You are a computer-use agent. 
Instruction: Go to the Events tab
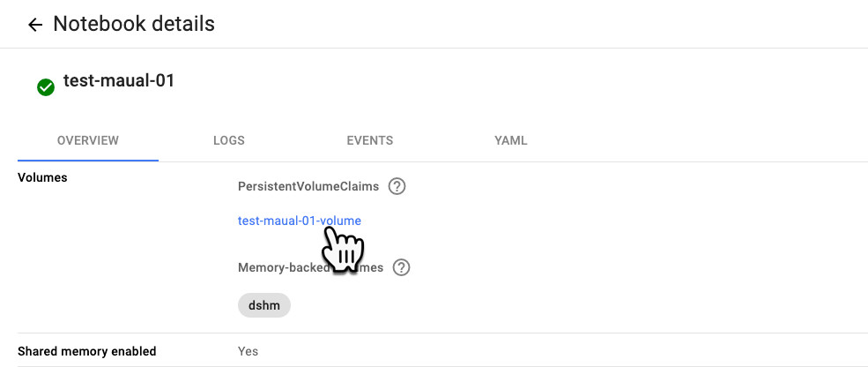point(370,140)
